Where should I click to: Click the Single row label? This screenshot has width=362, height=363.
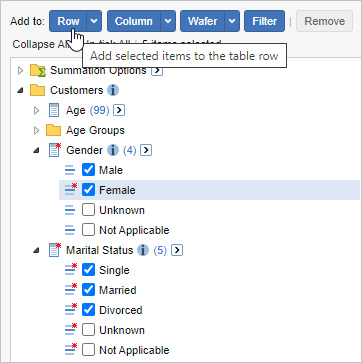tap(114, 270)
